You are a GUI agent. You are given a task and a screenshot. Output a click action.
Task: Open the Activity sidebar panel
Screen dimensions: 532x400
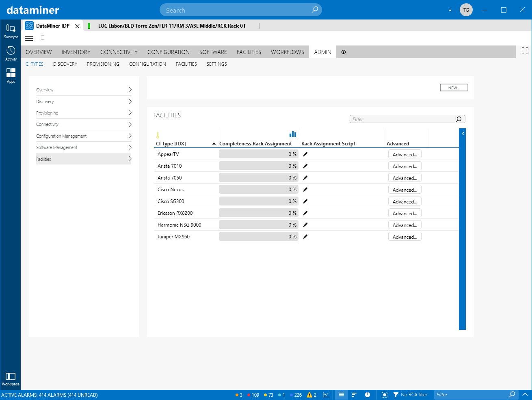(x=11, y=54)
